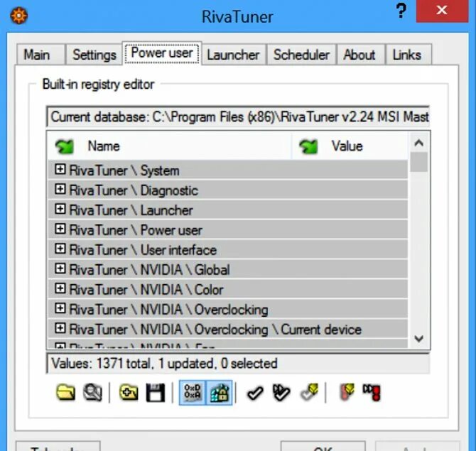
Task: Click the registry list scroll down arrow
Action: tap(419, 338)
